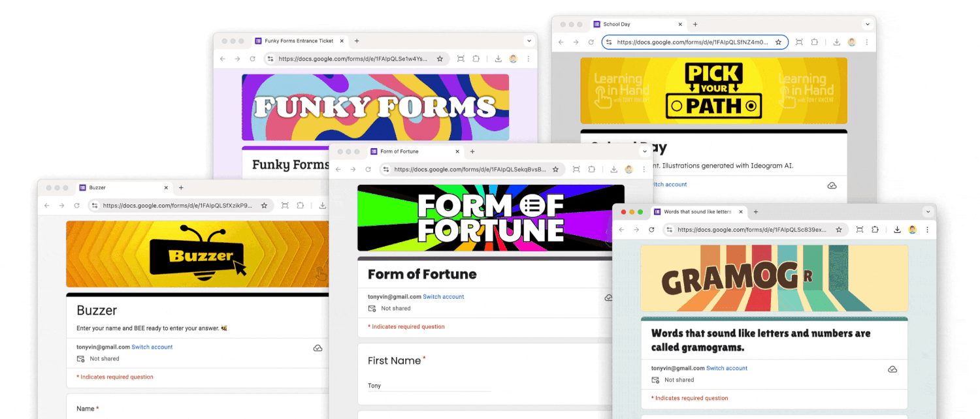Click the cloud icon on the gramograms form

click(892, 369)
